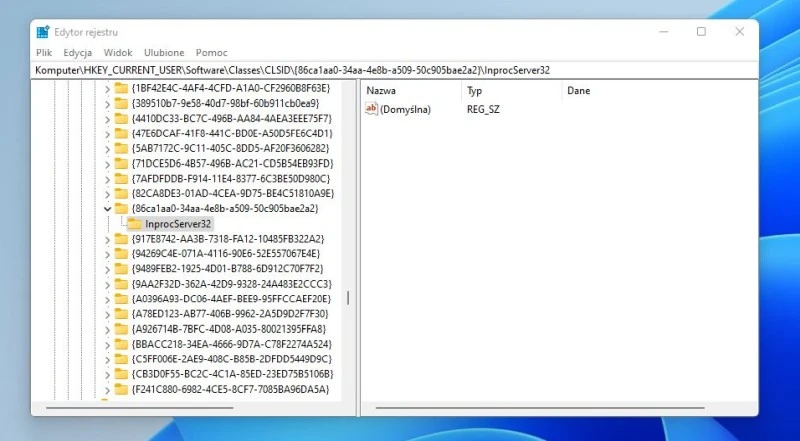The width and height of the screenshot is (800, 441).
Task: Expand the {71DCE5D6-4B57-496B-AC21-CD5B54EB93FD} key
Action: click(x=107, y=164)
